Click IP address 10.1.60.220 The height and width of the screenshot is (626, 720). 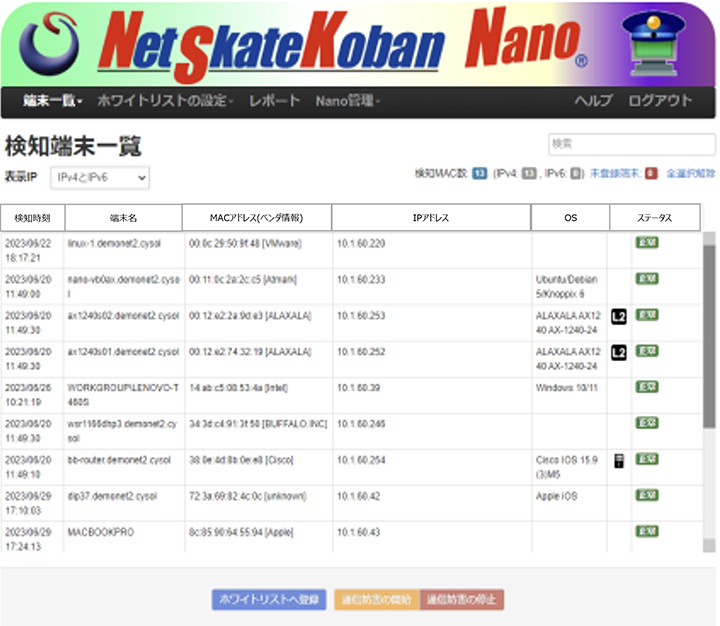click(x=361, y=243)
